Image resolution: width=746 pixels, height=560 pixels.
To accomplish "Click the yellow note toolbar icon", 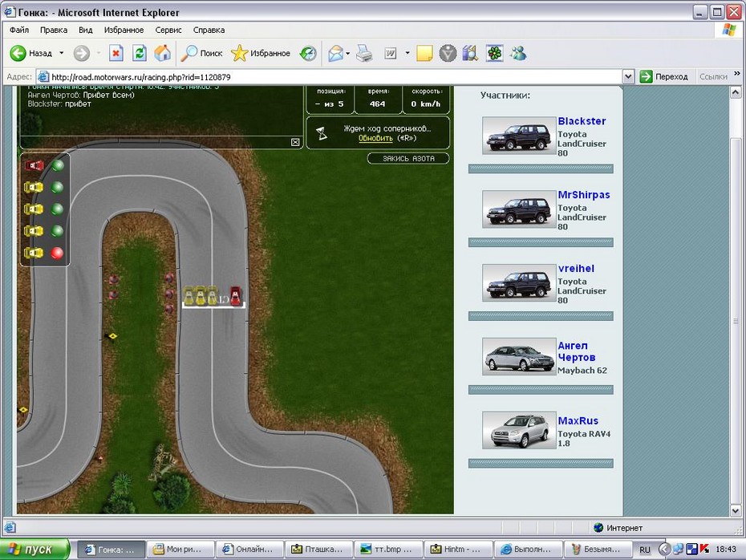I will point(424,53).
